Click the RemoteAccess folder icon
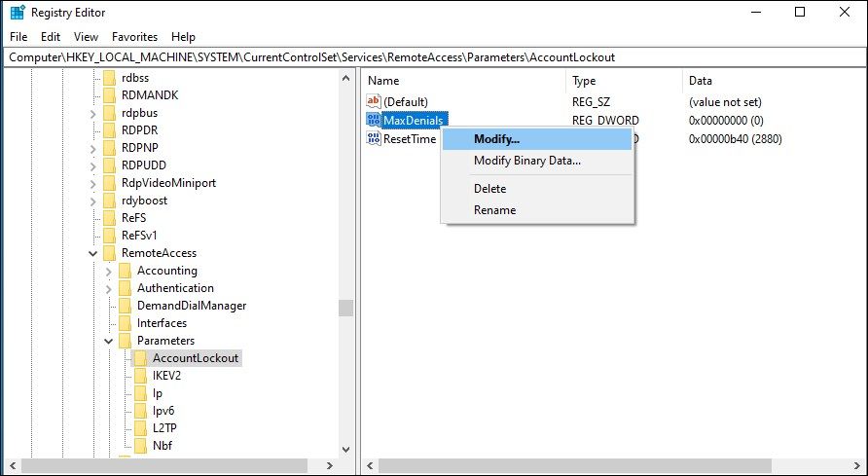This screenshot has width=868, height=476. (109, 253)
